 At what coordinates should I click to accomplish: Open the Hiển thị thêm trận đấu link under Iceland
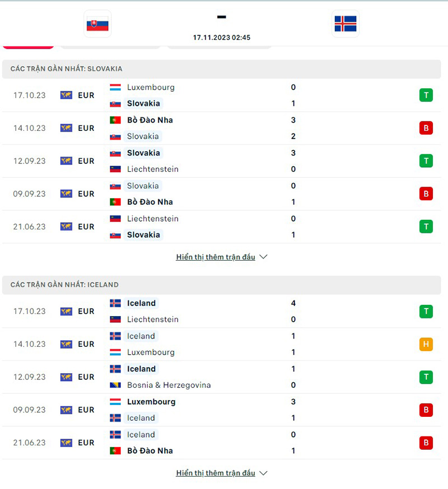pos(216,472)
